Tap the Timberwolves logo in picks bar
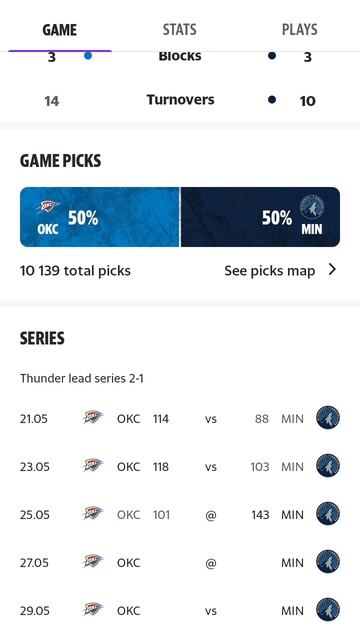The height and width of the screenshot is (640, 360). coord(311,208)
